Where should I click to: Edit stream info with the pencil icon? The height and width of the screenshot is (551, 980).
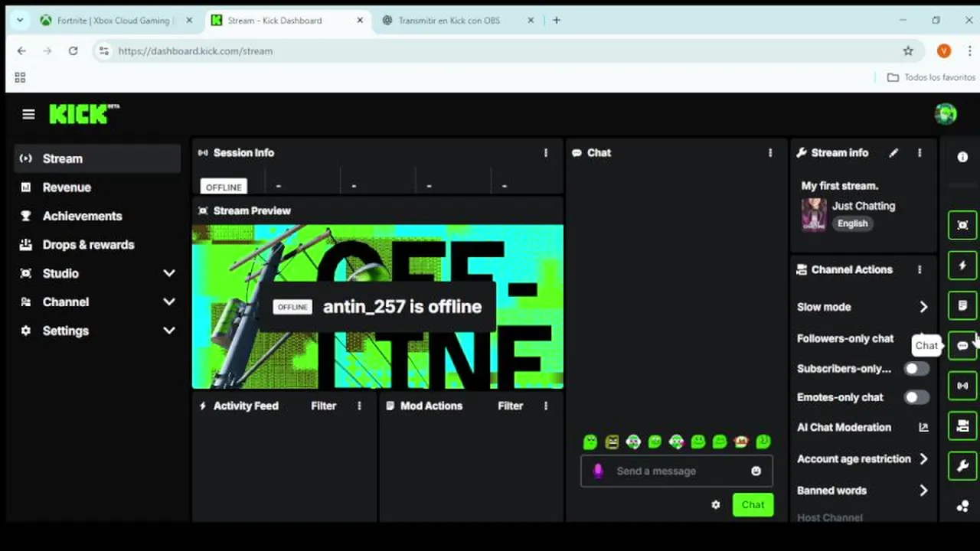click(893, 153)
